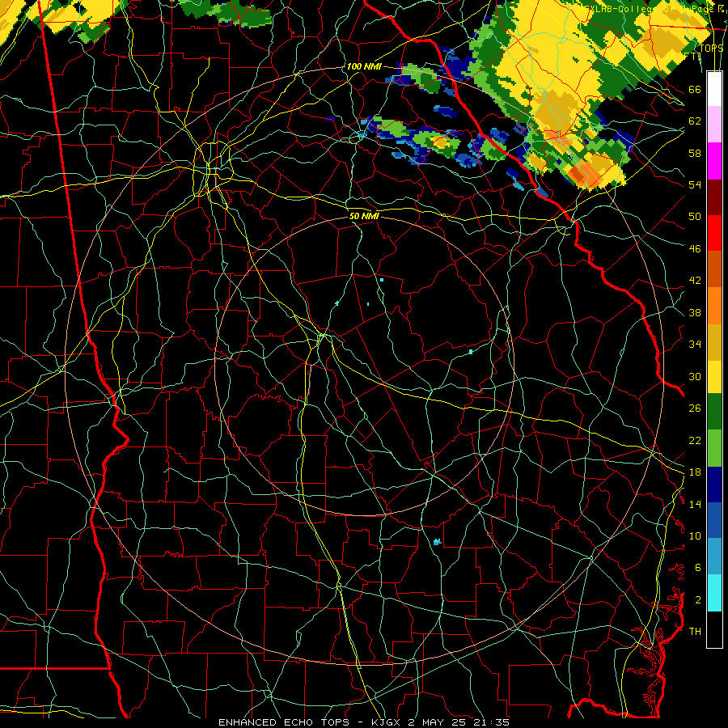
Task: Click the '26' legend value
Action: 695,408
